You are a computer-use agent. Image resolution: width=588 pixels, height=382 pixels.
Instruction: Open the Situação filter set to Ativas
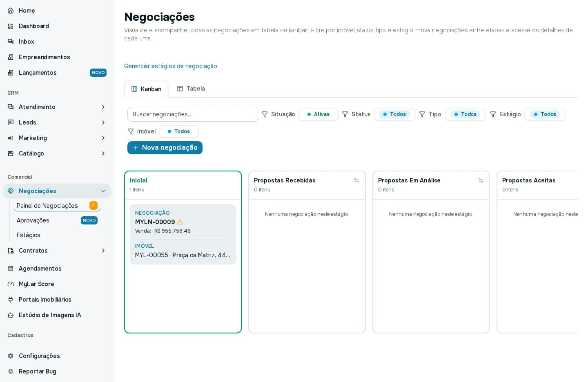pyautogui.click(x=318, y=114)
